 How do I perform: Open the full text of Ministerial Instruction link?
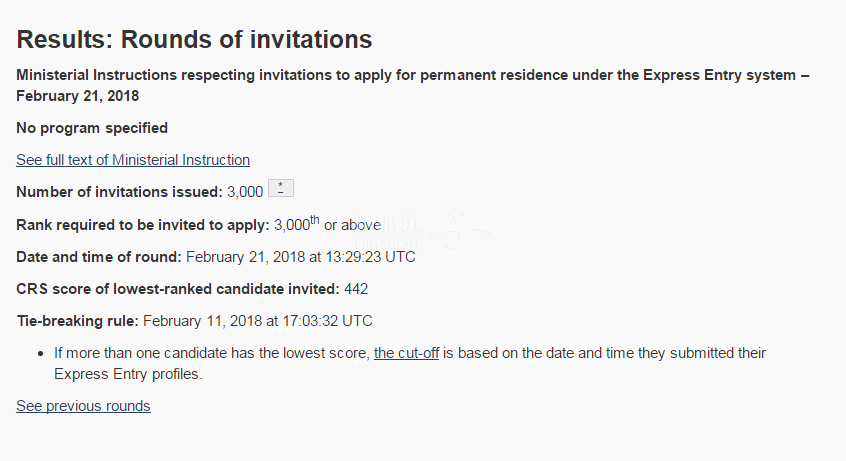[133, 160]
